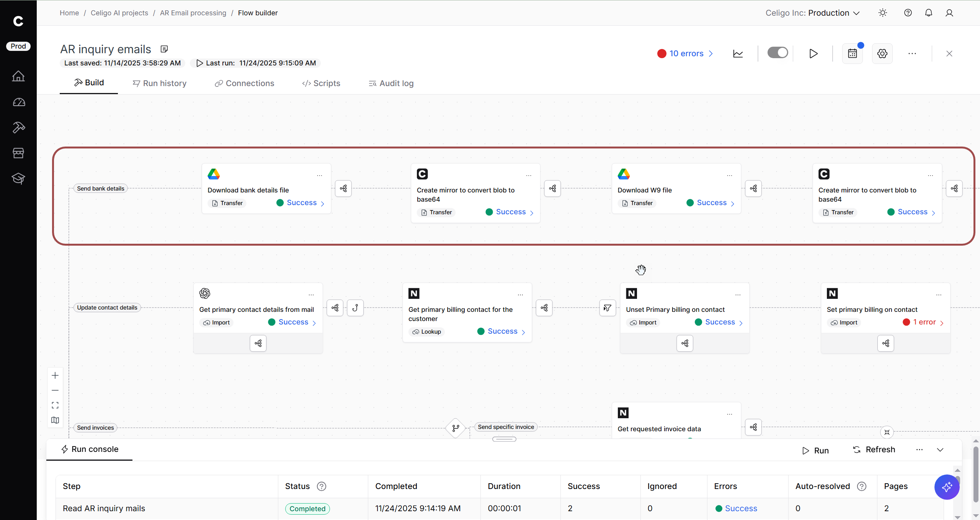Toggle the canvas map view icon
The width and height of the screenshot is (980, 520).
coord(55,420)
